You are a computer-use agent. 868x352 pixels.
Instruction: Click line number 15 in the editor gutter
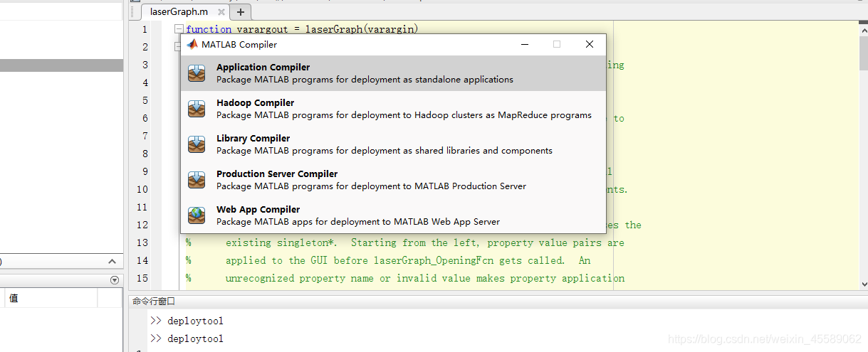142,278
